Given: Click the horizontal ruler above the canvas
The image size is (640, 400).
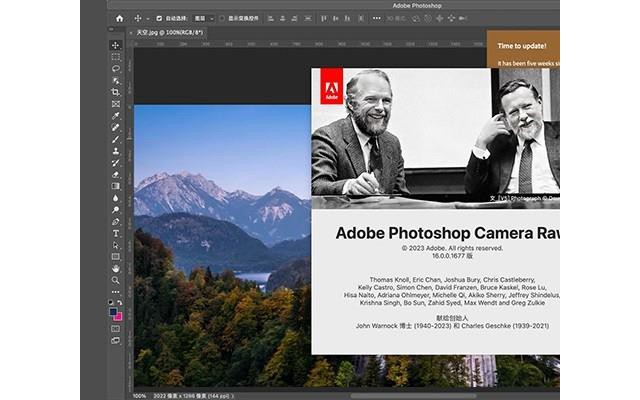Looking at the screenshot, I should [310, 44].
